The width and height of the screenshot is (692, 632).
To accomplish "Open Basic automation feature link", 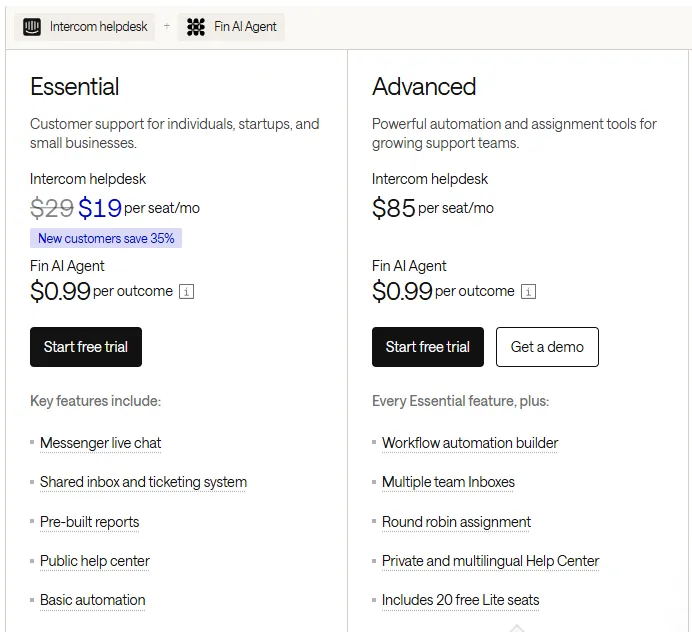I will coord(93,600).
